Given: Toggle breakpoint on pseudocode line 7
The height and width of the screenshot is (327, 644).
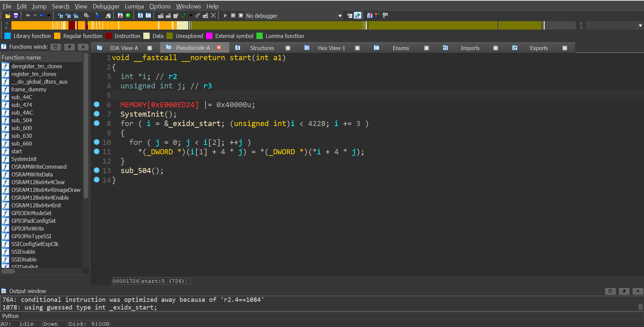Looking at the screenshot, I should (x=97, y=114).
